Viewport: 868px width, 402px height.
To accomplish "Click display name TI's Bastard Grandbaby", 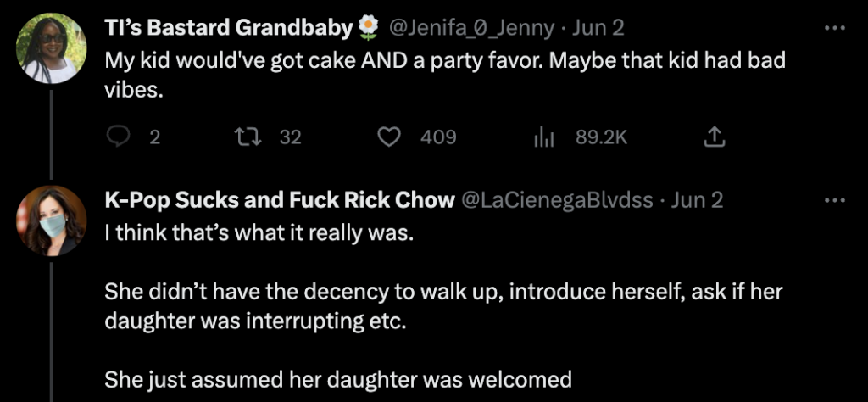I will (x=228, y=28).
